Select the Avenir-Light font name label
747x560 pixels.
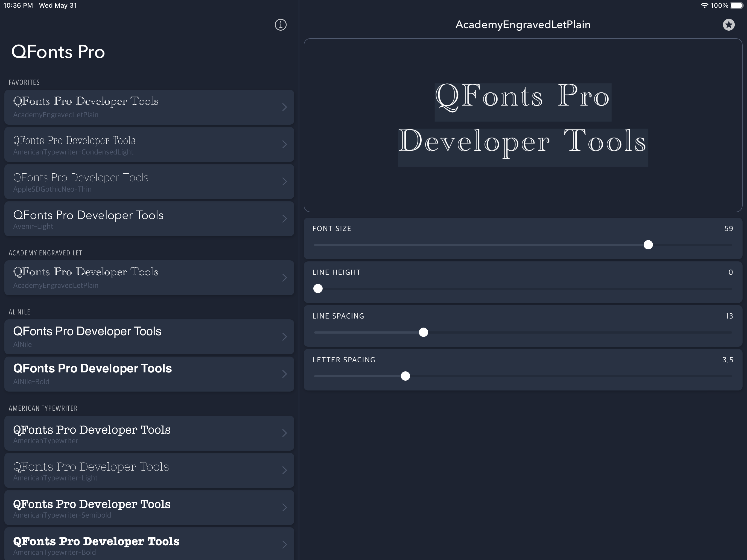click(x=33, y=226)
